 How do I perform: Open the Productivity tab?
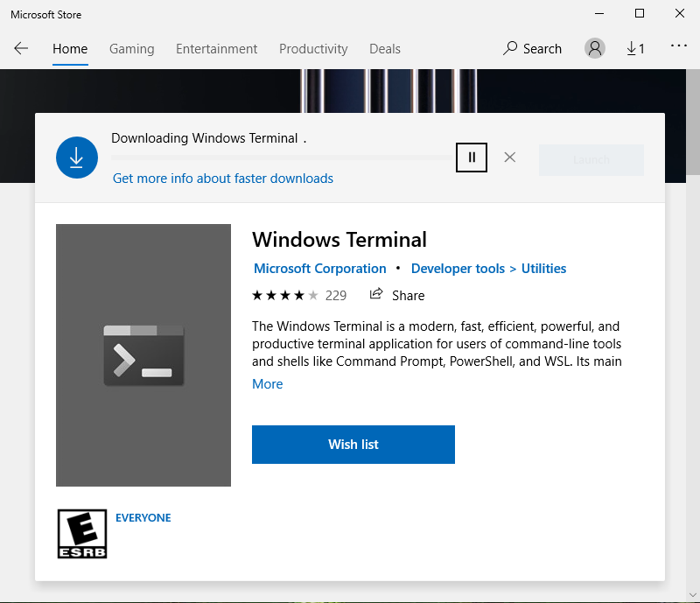(x=313, y=49)
